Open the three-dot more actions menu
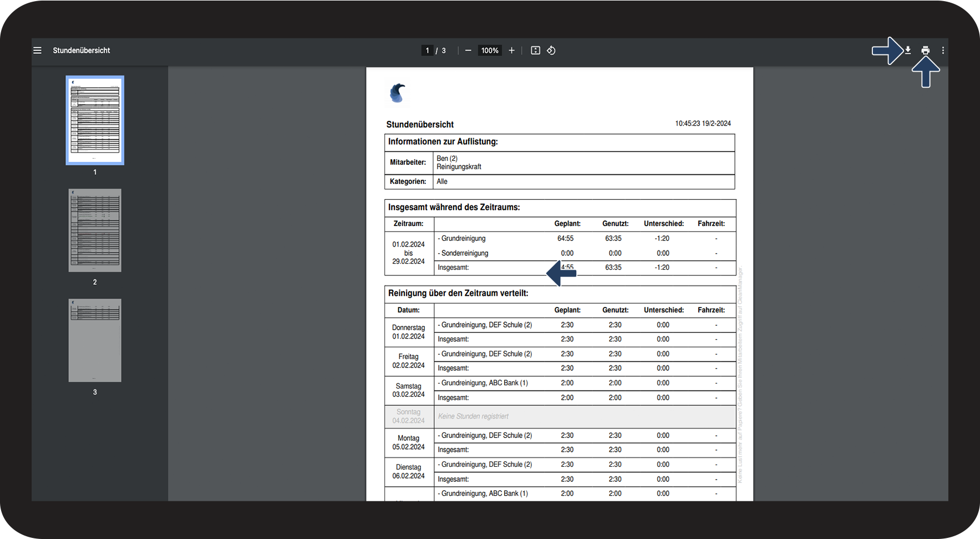The width and height of the screenshot is (980, 539). (x=943, y=51)
